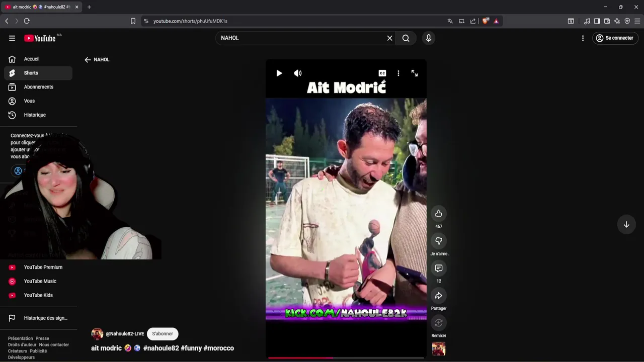Open the @Nahoule82-LIVE channel name link
The width and height of the screenshot is (644, 362).
[125, 334]
